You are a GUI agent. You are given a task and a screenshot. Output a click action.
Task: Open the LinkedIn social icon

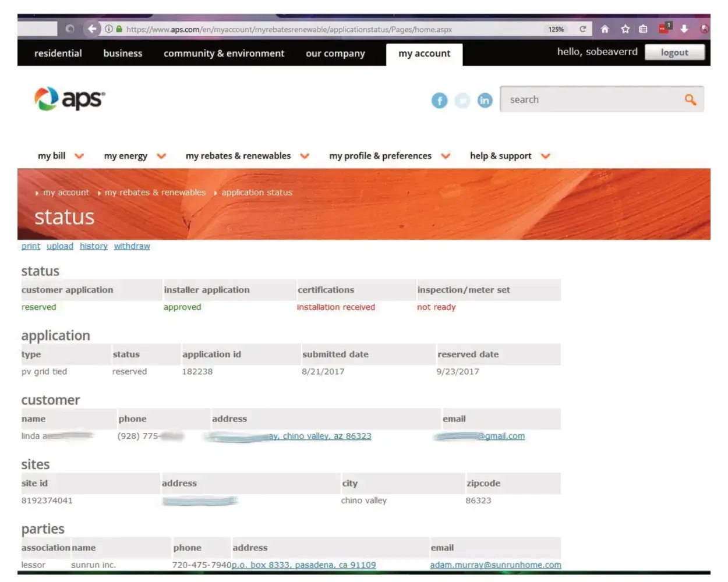[485, 101]
